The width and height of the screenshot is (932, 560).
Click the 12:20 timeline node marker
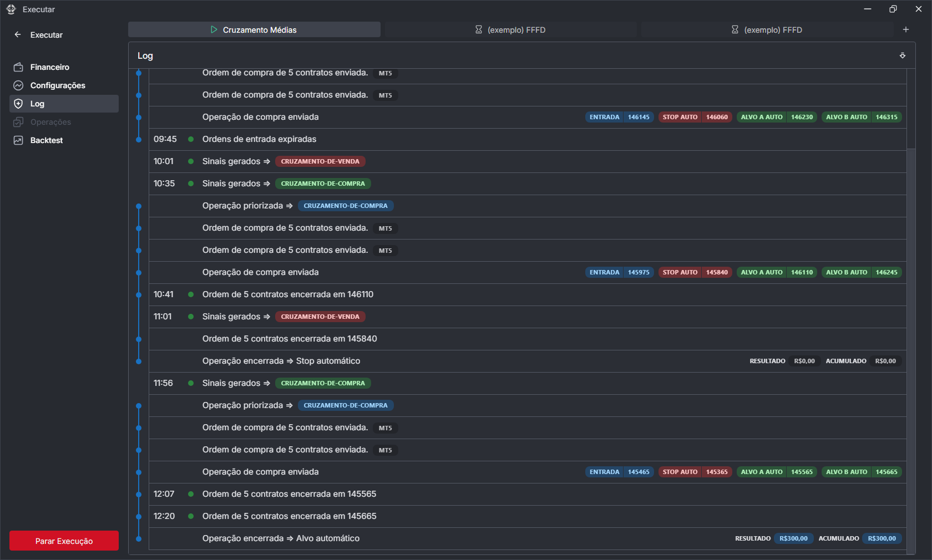click(139, 516)
